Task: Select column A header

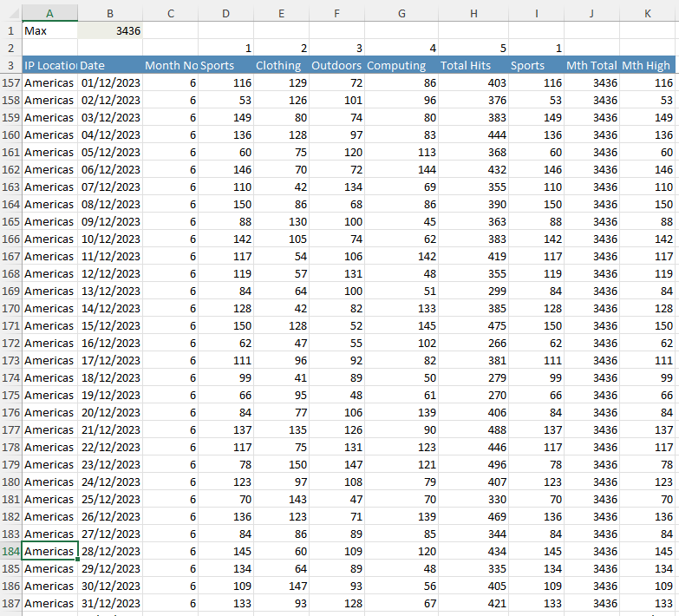Action: pos(49,13)
